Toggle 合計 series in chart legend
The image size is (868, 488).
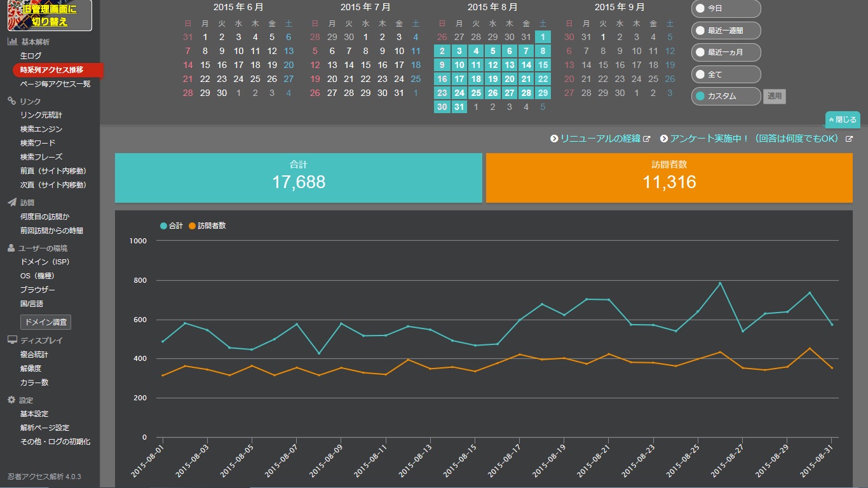click(172, 226)
